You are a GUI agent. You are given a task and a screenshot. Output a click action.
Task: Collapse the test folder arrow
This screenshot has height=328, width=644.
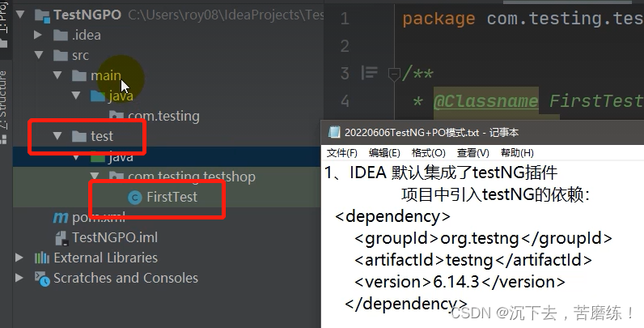57,135
